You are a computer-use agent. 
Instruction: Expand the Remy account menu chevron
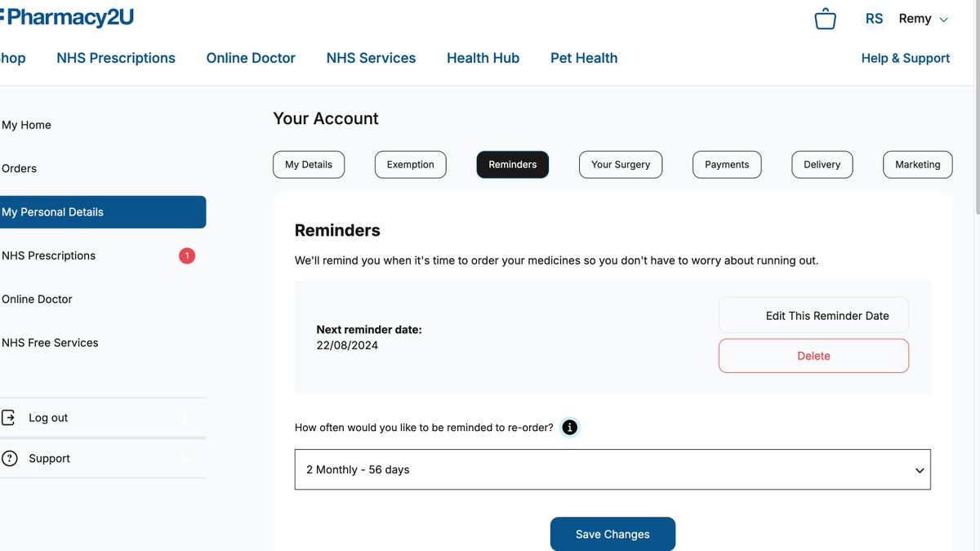click(x=944, y=20)
